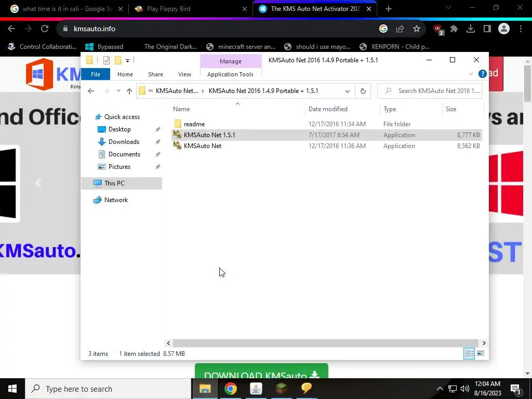Viewport: 532px width, 399px height.
Task: Open Chrome three-dot menu
Action: point(521,29)
